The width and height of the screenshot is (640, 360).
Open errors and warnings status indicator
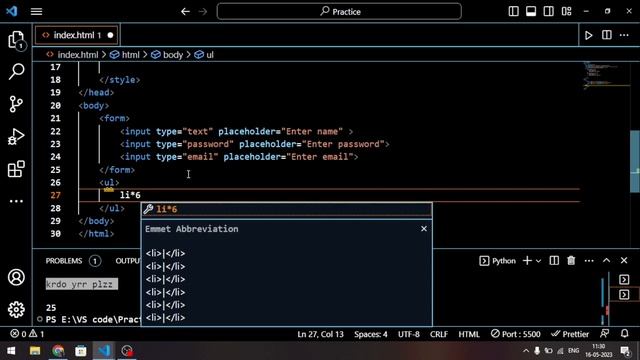click(27, 334)
